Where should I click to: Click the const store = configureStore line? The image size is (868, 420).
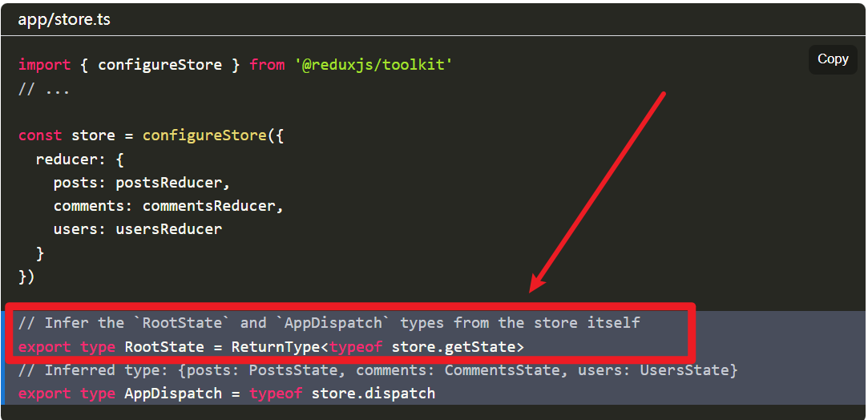(x=151, y=135)
